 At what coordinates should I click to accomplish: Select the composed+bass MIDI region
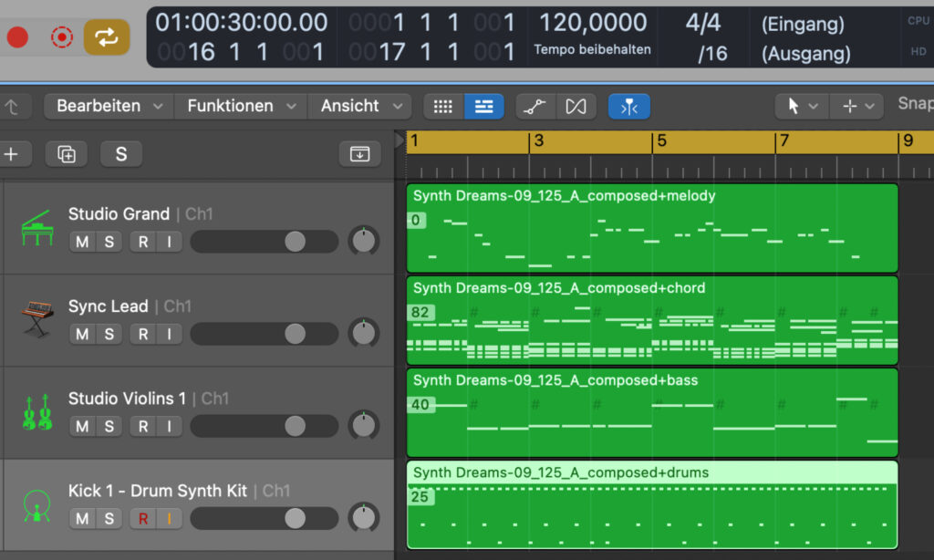pos(652,413)
